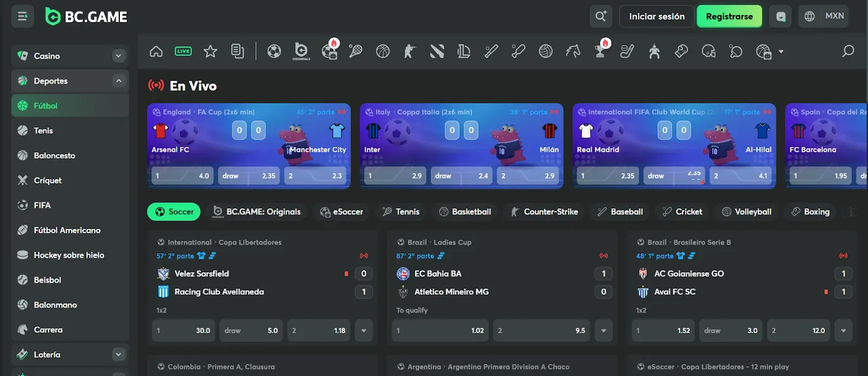
Task: Switch to BC.GAME: Originals tab
Action: (256, 212)
